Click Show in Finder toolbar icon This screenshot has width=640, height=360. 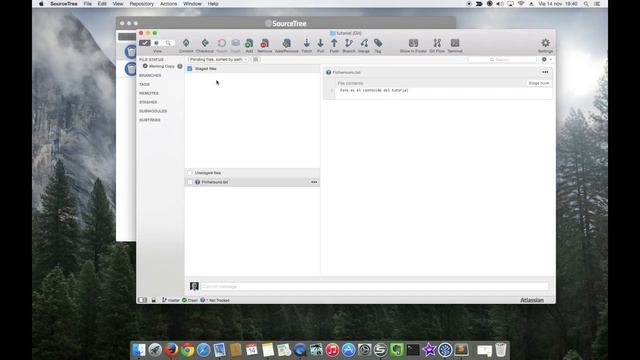(413, 43)
